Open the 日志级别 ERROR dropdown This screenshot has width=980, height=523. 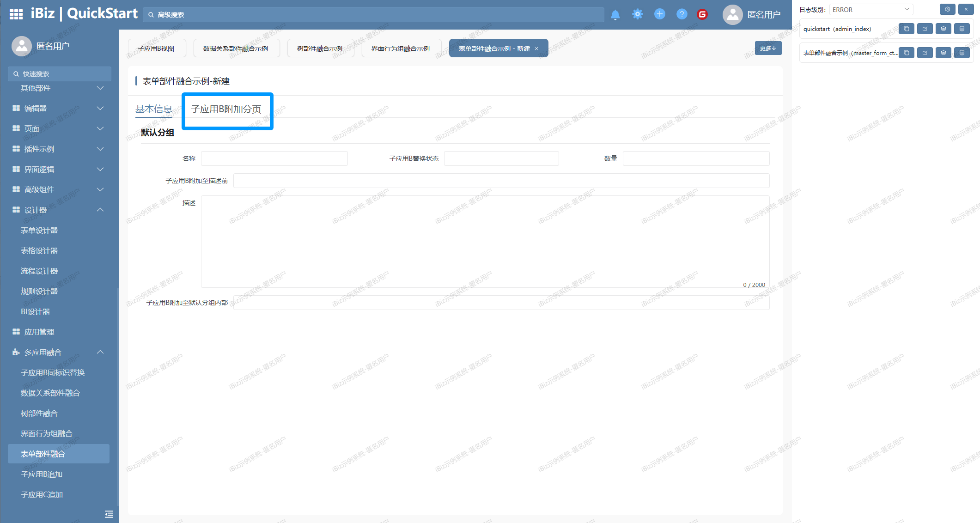871,9
